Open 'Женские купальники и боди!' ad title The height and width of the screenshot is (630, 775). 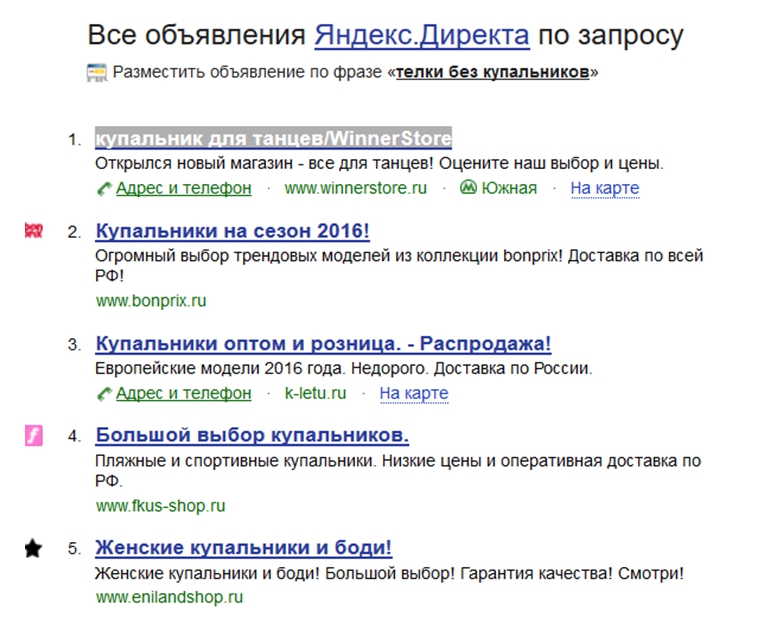[243, 548]
